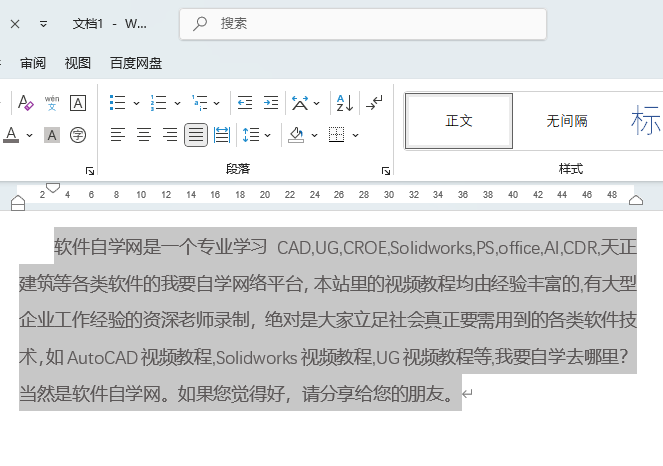Open the phonetic guide (wén) tool
This screenshot has height=466, width=663.
click(x=52, y=103)
